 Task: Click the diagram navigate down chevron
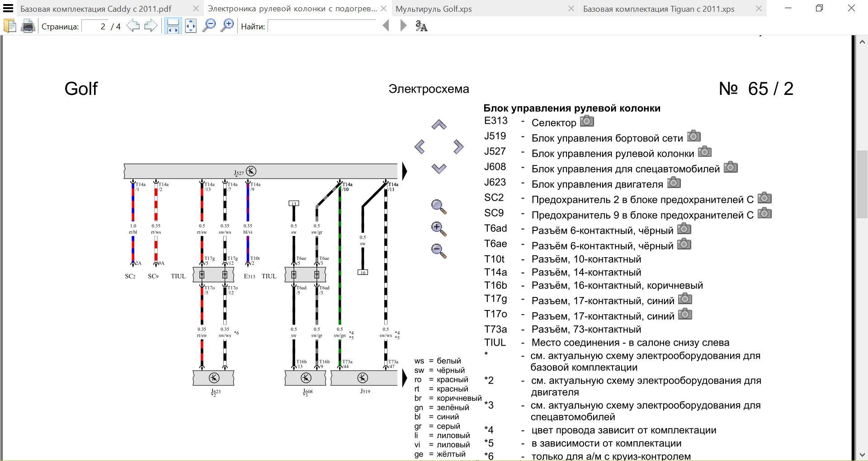[439, 168]
